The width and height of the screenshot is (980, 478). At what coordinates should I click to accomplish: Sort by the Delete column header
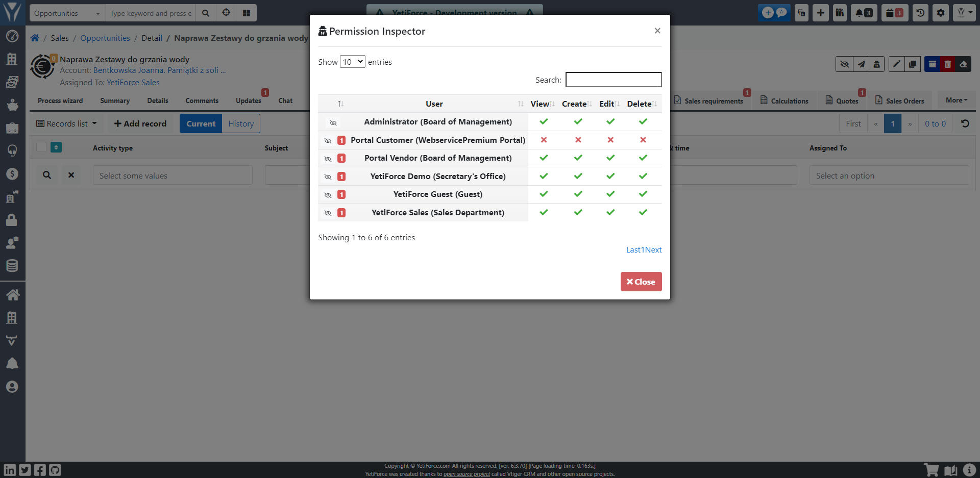tap(642, 104)
